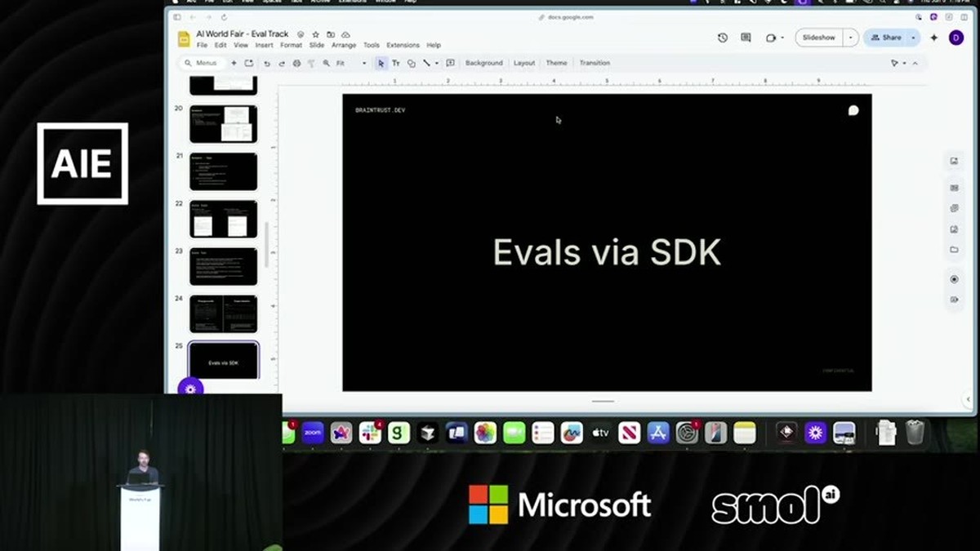
Task: Select slide 25 Evals via SDK thumbnail
Action: pos(223,361)
